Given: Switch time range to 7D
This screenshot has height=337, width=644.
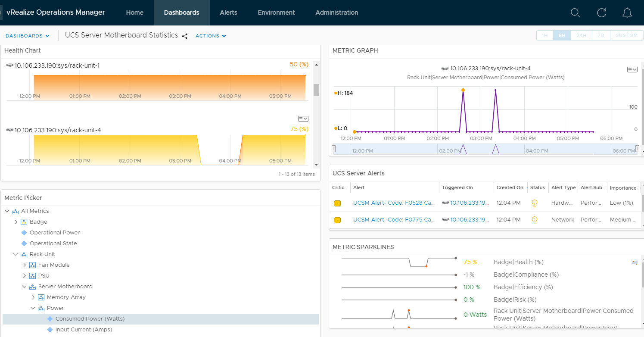Looking at the screenshot, I should 600,35.
